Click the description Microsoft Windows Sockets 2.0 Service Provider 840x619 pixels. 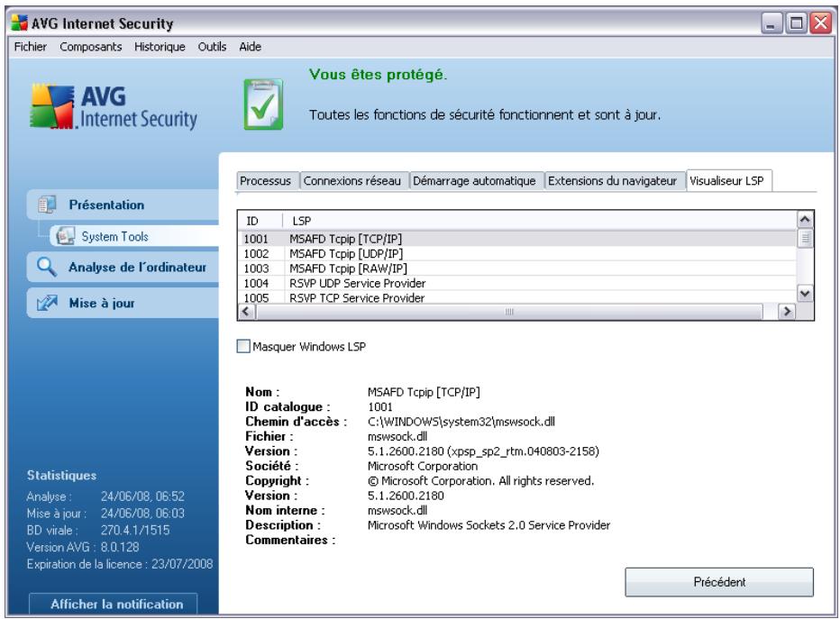(x=488, y=525)
